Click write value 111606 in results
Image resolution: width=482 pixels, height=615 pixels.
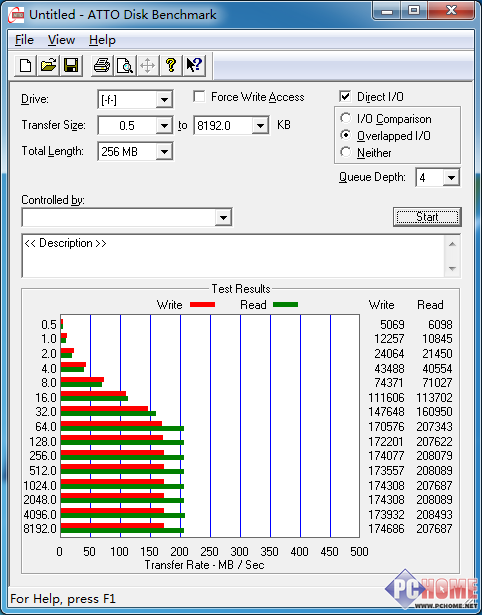point(386,398)
